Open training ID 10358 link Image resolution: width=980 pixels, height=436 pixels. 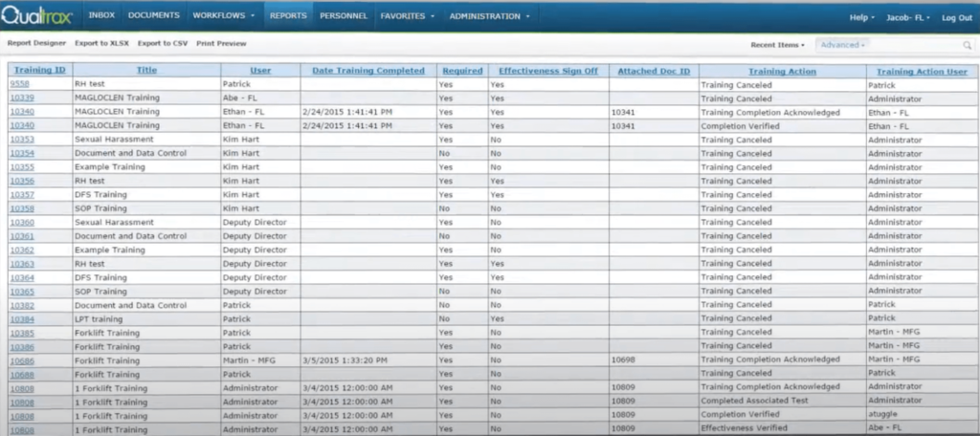pyautogui.click(x=22, y=208)
